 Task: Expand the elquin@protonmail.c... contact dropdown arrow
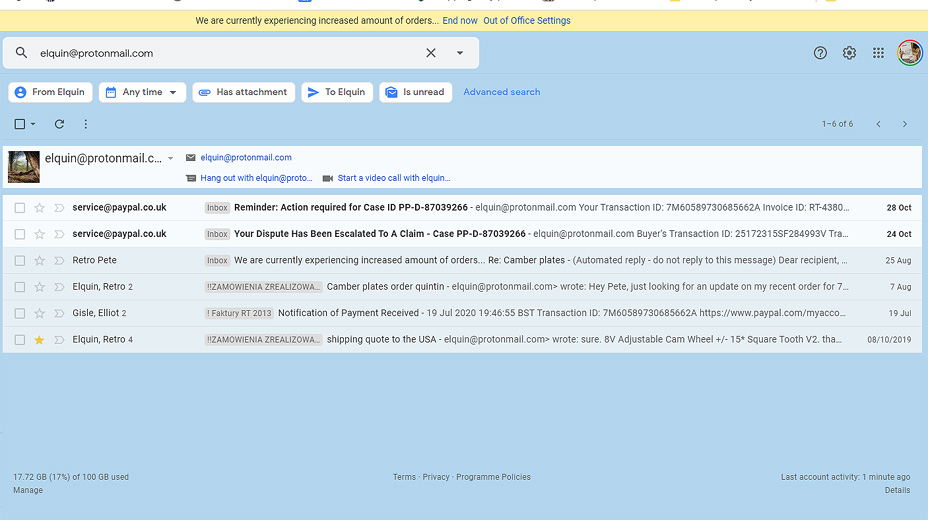(x=170, y=159)
